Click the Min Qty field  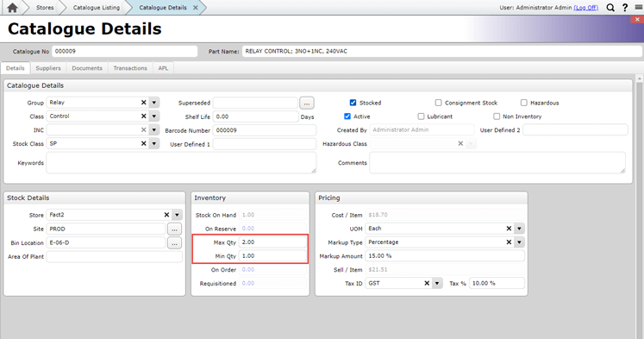pos(272,255)
